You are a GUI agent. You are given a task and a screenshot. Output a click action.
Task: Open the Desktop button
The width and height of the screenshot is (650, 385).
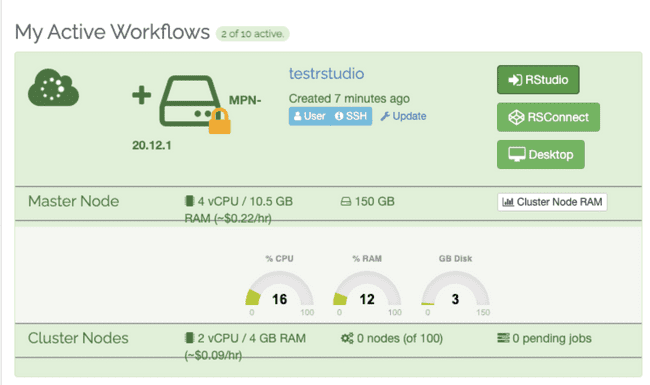(x=541, y=155)
